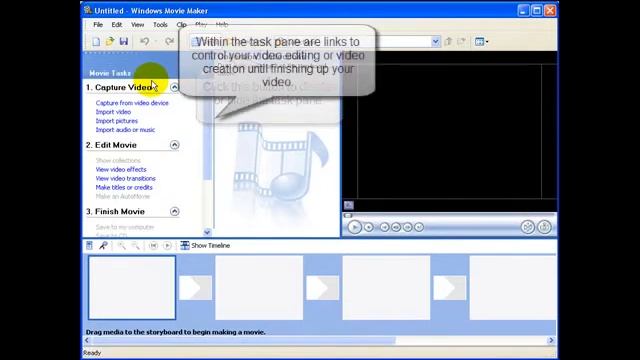The height and width of the screenshot is (360, 640).
Task: Open View video transitions link
Action: click(x=125, y=178)
